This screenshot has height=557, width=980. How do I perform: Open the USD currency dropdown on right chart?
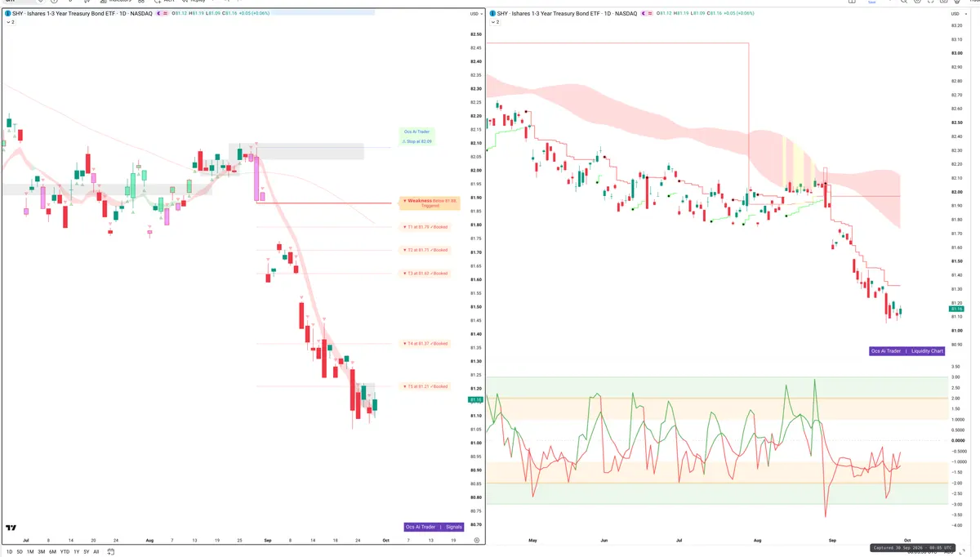[956, 14]
